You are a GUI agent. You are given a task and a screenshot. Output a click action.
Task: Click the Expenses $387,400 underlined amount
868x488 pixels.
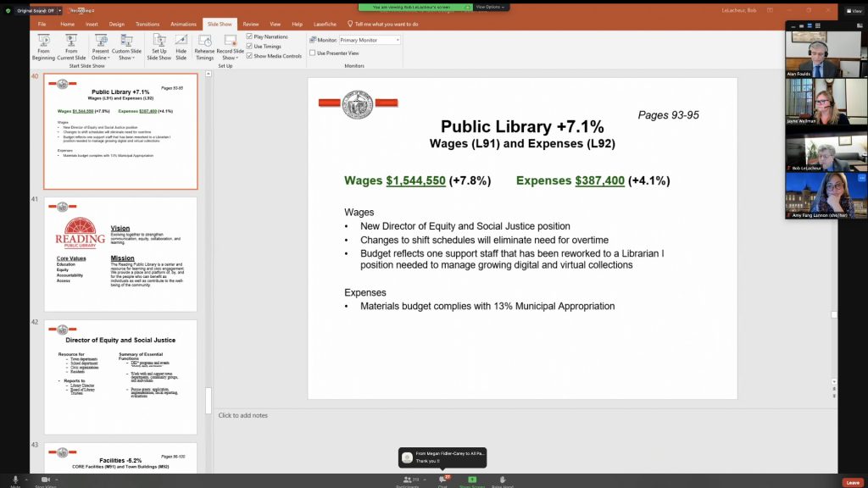click(599, 180)
